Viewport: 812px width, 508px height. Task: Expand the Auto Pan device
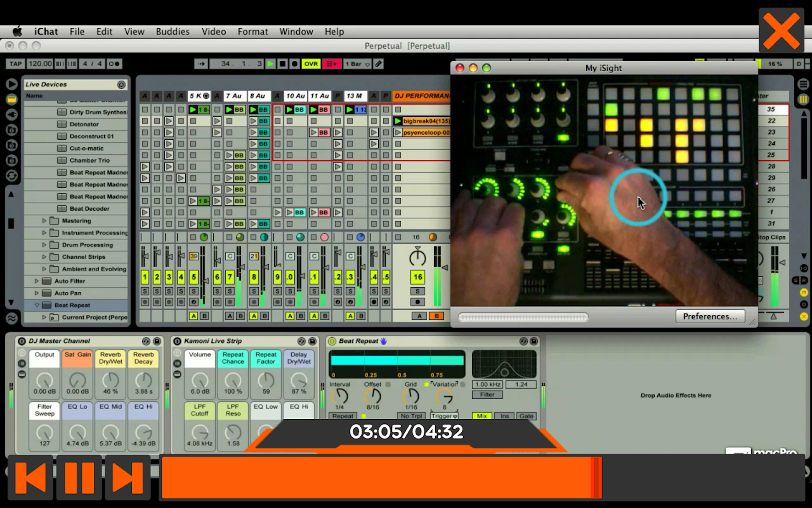(37, 293)
